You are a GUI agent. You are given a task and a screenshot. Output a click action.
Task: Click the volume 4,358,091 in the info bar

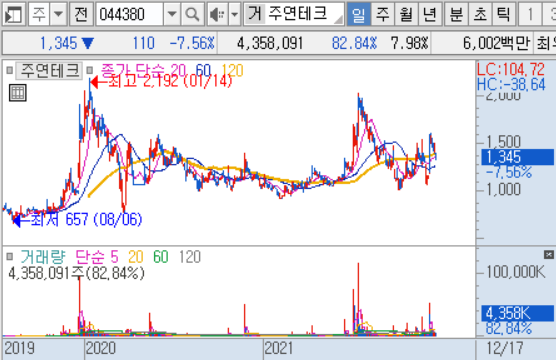tap(270, 43)
